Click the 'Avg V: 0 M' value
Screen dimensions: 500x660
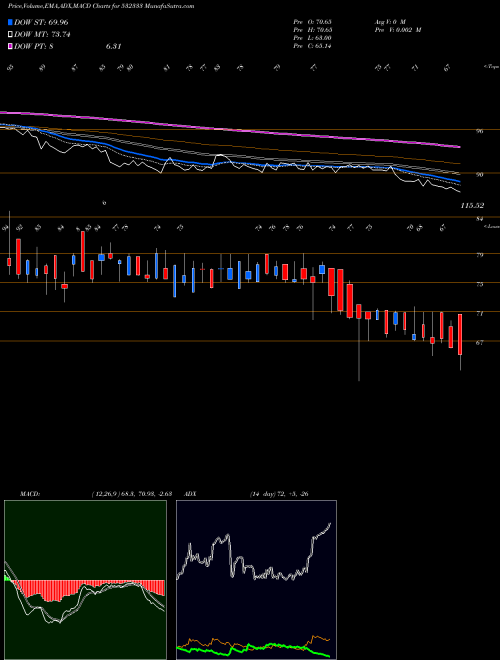(390, 21)
